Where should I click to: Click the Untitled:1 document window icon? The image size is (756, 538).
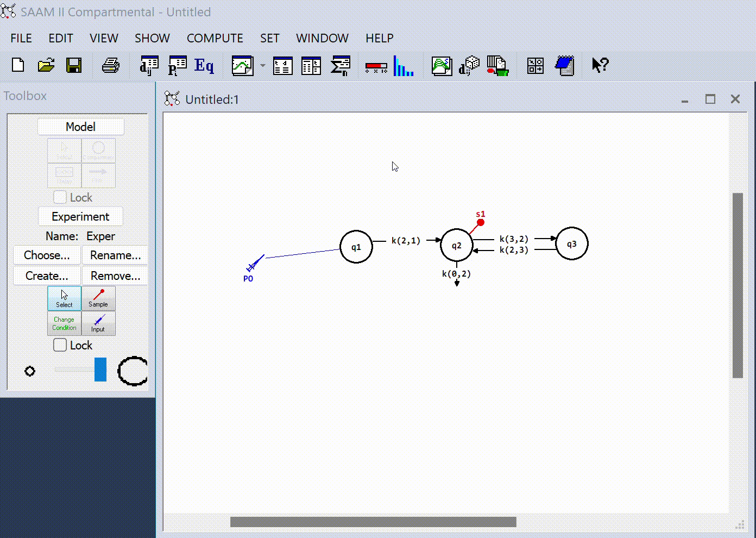pos(172,99)
